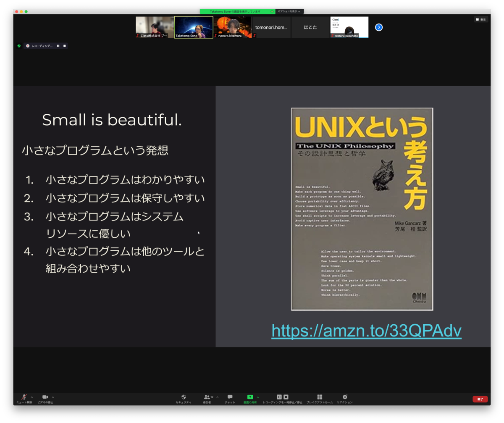Click the green encryption shield icon
Viewport: 504px width, 423px height.
coord(19,46)
